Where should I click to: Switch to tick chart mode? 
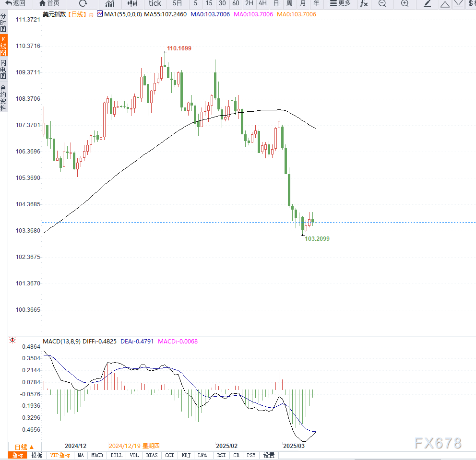[155, 3]
